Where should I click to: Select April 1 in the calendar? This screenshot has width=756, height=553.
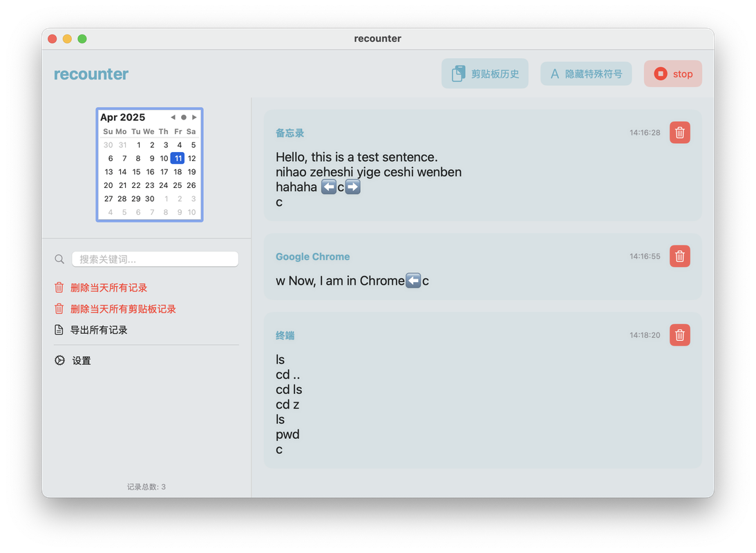[x=138, y=144]
